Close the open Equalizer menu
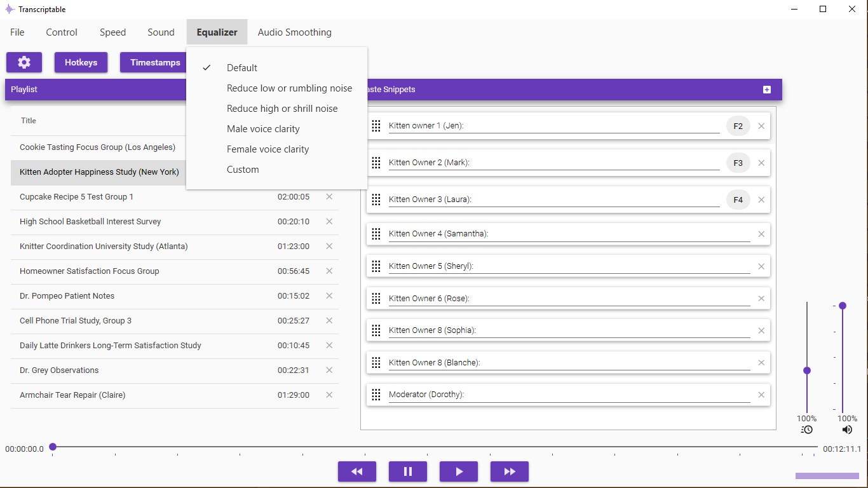 pyautogui.click(x=217, y=32)
